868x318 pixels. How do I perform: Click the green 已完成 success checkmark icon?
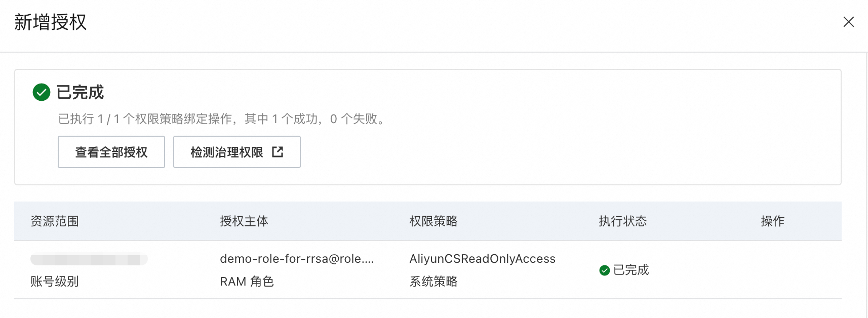point(42,92)
